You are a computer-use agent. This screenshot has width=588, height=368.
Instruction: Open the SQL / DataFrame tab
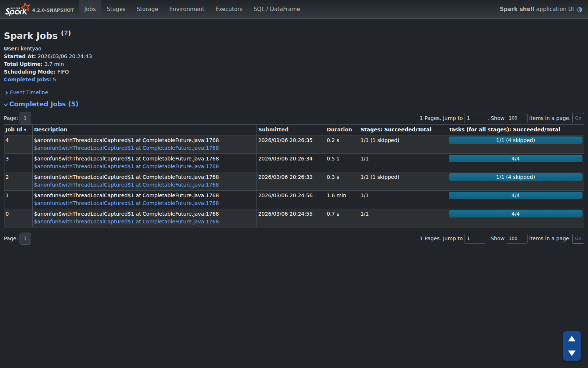pos(277,9)
